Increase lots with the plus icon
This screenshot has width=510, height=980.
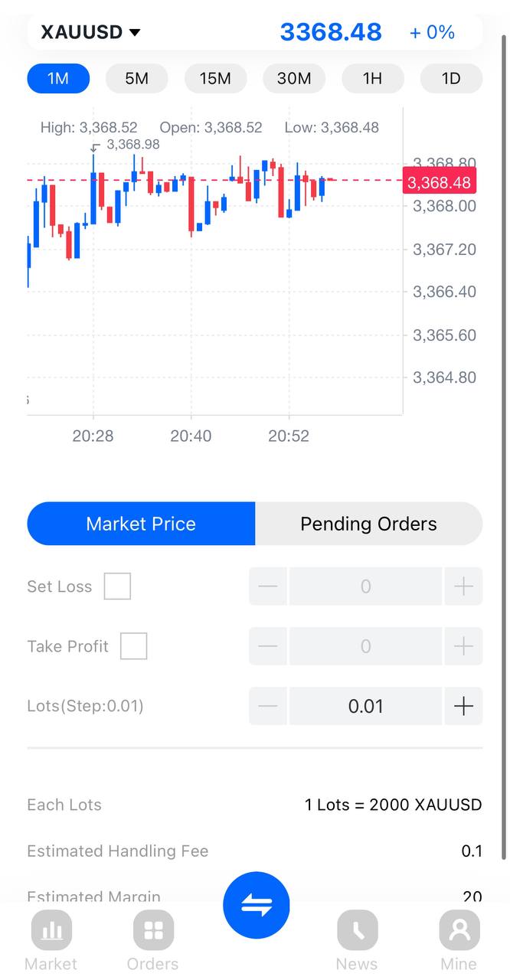(x=463, y=706)
